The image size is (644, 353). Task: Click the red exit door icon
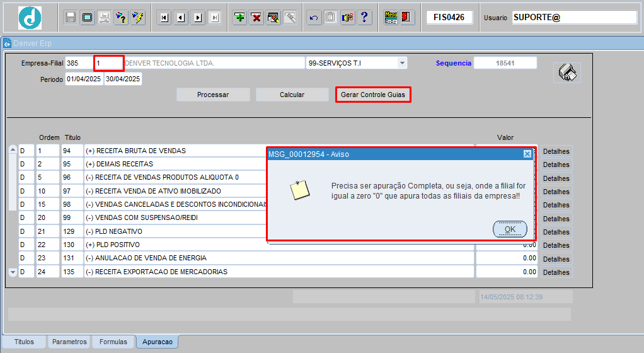406,18
